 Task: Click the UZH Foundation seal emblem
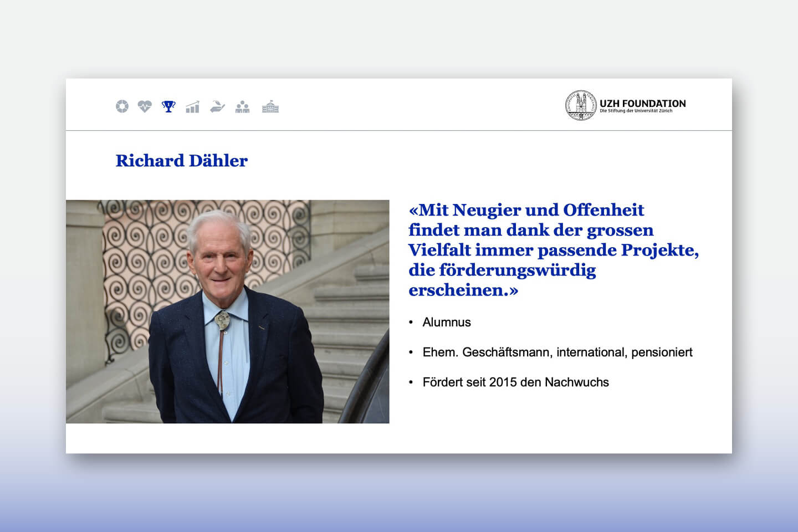coord(580,104)
